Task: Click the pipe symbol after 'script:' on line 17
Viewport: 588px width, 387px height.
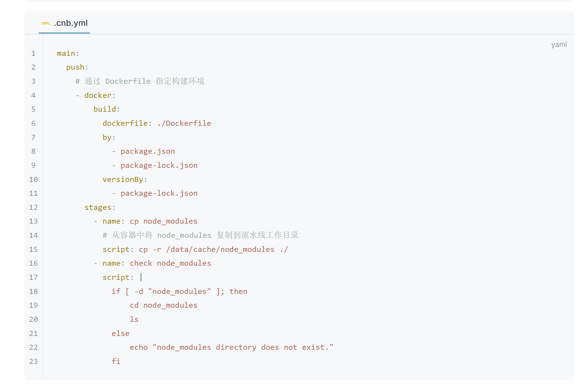Action: point(141,277)
